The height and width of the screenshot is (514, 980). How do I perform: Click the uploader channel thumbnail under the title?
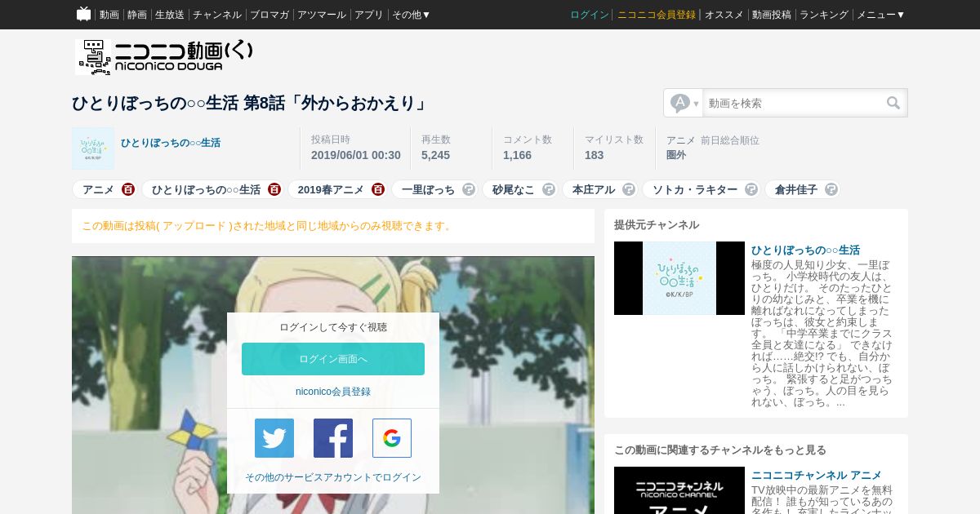tap(93, 148)
